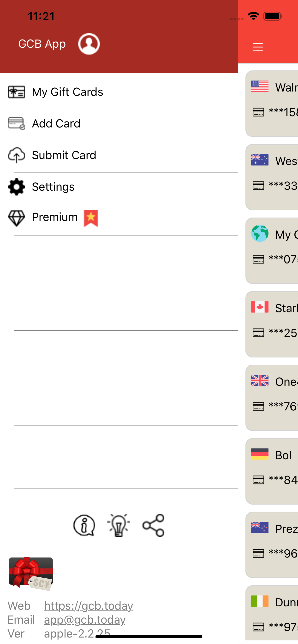The width and height of the screenshot is (298, 644).
Task: Select the Walmart card with US flag
Action: click(272, 103)
